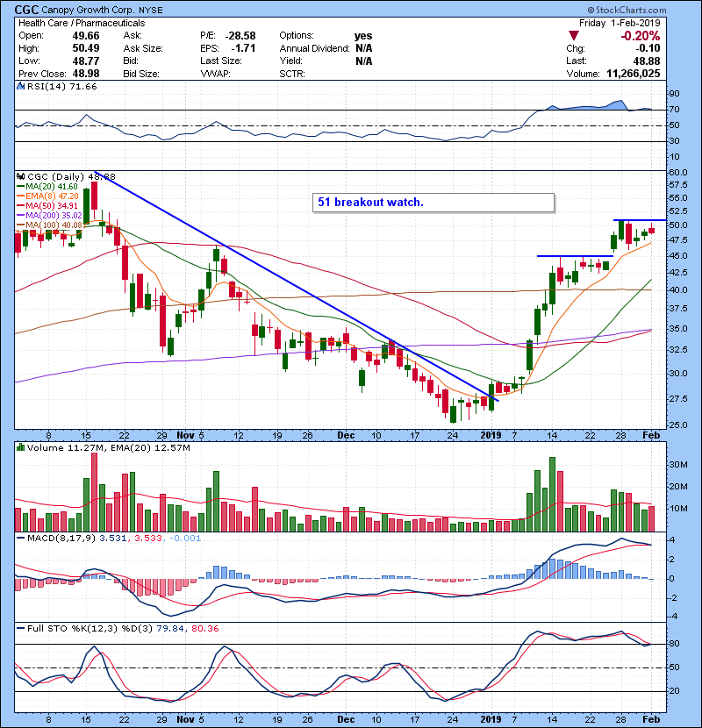
Task: Click the candlestick icon beside CGC (Daily)
Action: pyautogui.click(x=20, y=176)
